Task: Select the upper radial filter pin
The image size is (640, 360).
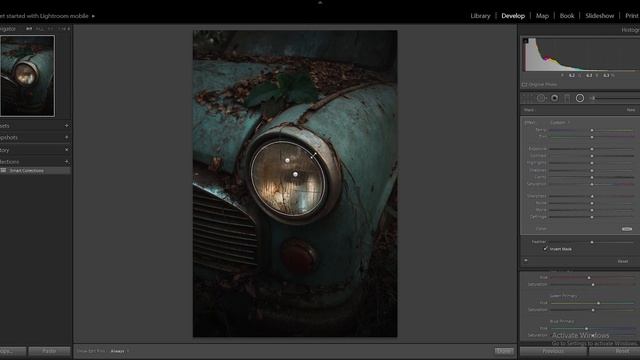Action: (x=287, y=161)
